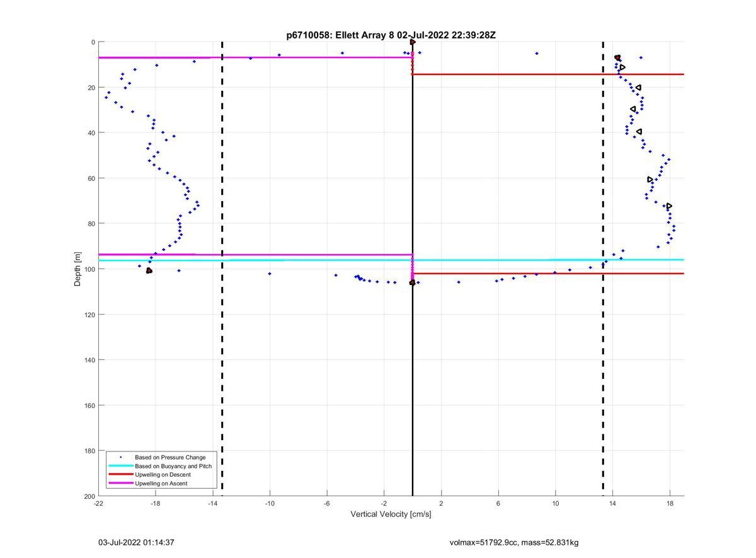The image size is (756, 558).
Task: Click the triangle marker at about 11 m depth
Action: coord(622,67)
